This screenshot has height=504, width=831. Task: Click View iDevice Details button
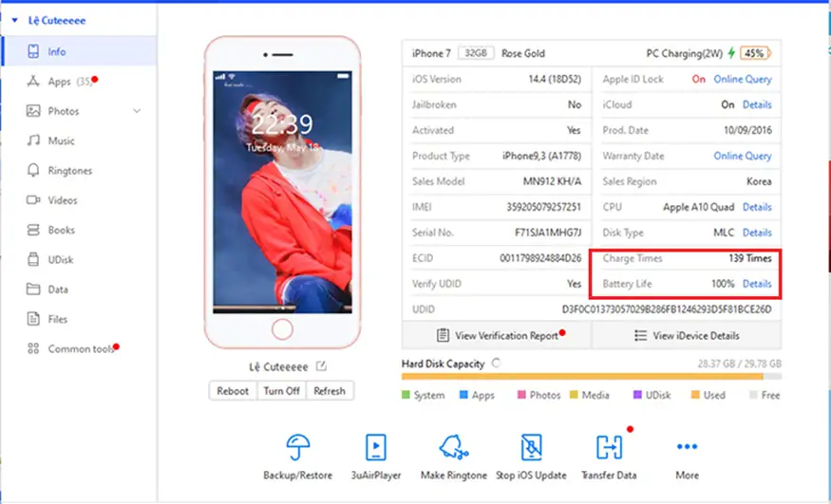686,335
